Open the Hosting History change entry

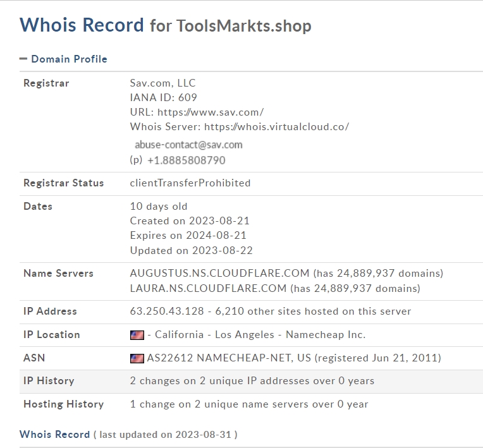(x=249, y=404)
